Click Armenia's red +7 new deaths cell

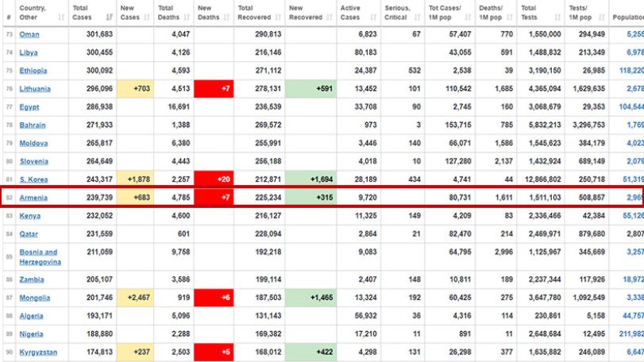(214, 198)
